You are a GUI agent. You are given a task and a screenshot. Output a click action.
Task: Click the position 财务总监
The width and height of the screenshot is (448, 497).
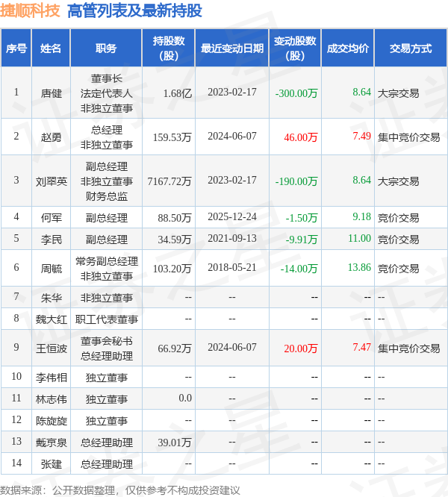pos(107,196)
